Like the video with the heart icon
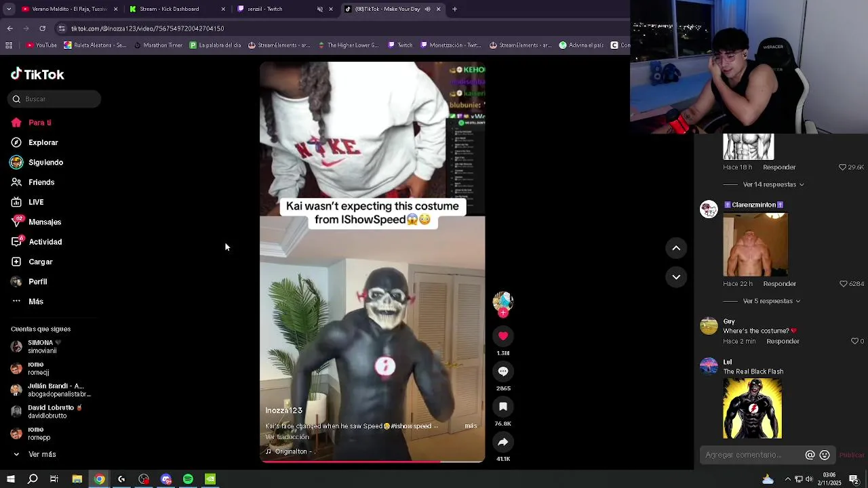This screenshot has height=488, width=868. coord(503,335)
